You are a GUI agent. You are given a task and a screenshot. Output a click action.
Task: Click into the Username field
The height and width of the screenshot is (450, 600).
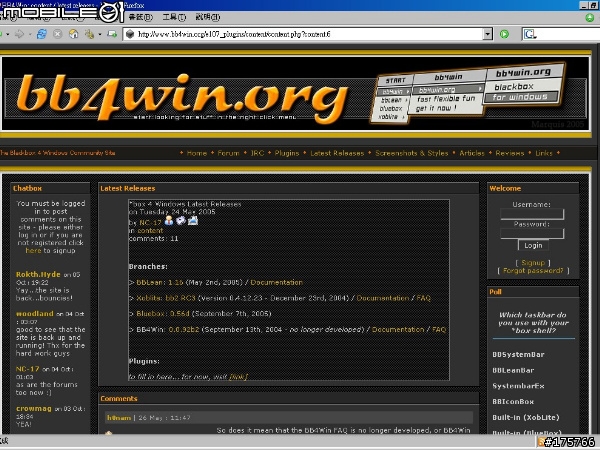tap(532, 214)
